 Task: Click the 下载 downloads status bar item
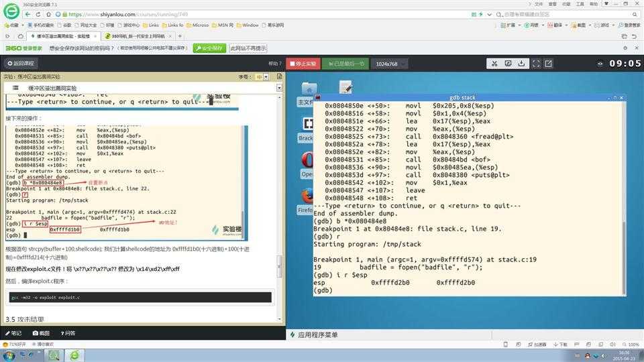tap(560, 345)
